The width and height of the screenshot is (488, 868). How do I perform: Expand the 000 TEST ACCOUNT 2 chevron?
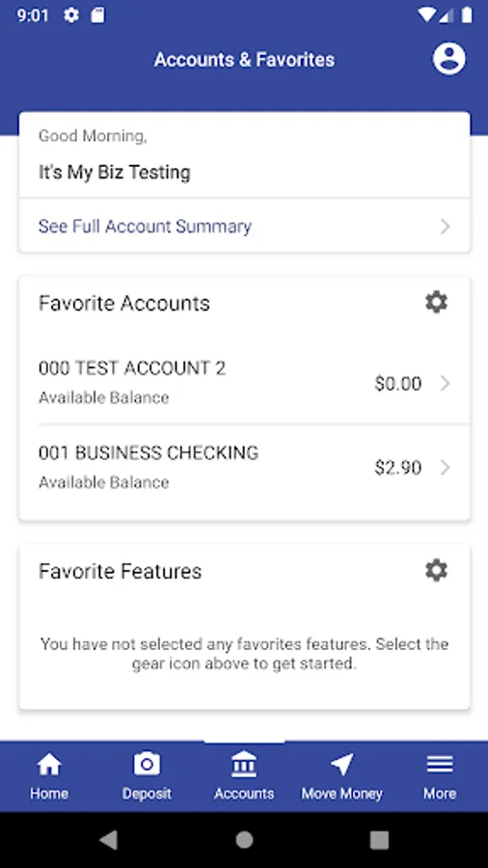pyautogui.click(x=445, y=383)
